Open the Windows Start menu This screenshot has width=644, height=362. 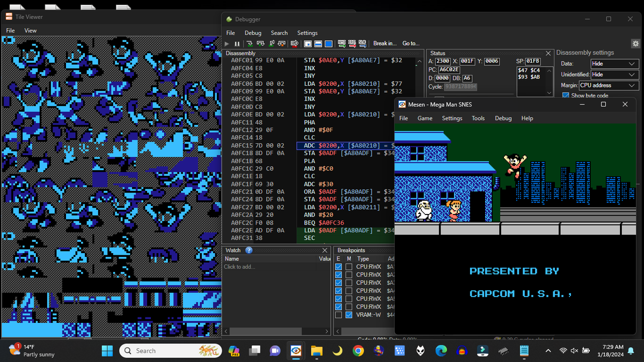point(107,351)
